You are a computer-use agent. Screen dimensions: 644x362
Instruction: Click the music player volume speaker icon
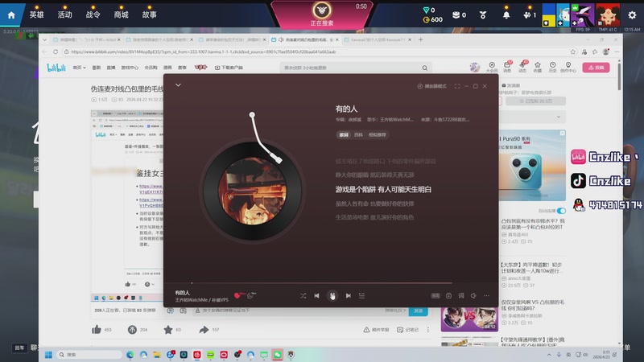pos(473,295)
